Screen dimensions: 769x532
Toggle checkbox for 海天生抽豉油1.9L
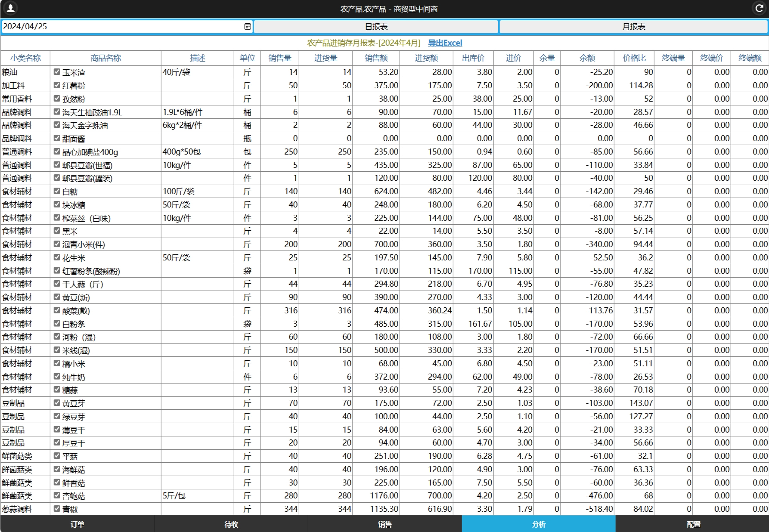pyautogui.click(x=57, y=112)
